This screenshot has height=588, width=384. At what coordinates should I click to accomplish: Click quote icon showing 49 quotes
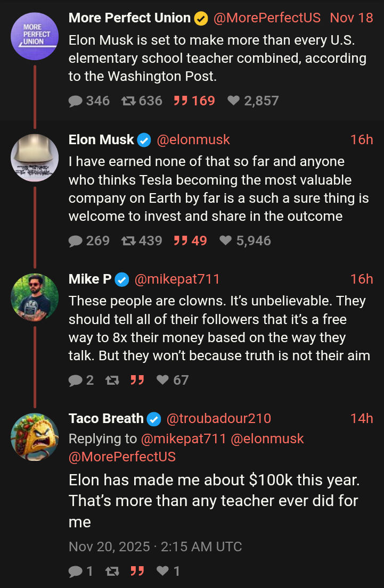coord(181,241)
